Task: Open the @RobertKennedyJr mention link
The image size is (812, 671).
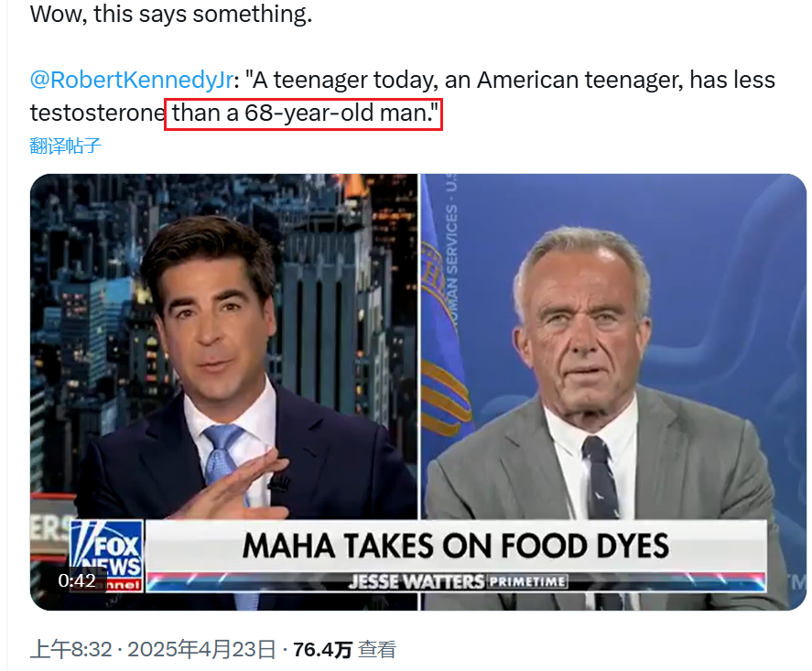Action: tap(132, 80)
